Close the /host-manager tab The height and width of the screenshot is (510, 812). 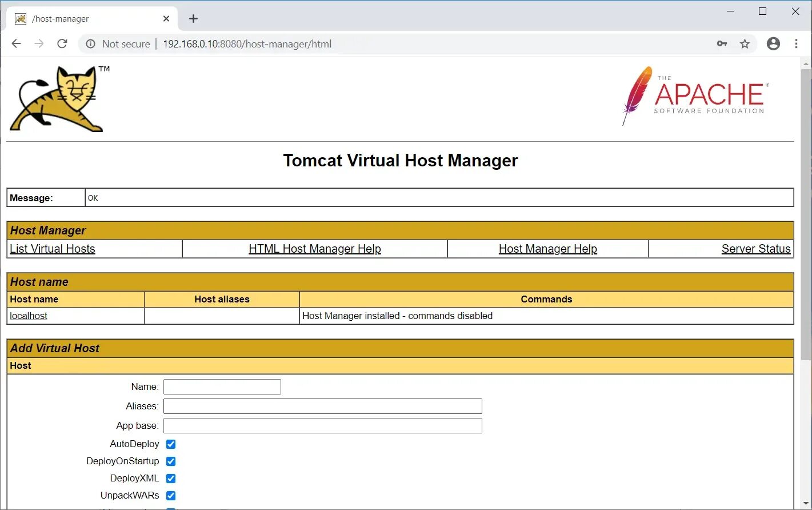coord(166,19)
